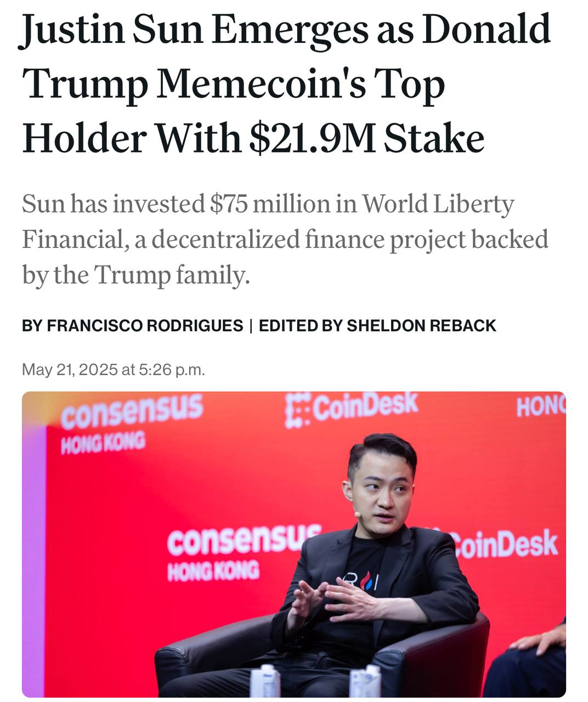Open author Francisco Rodrigues profile
This screenshot has width=588, height=702.
pos(145,326)
